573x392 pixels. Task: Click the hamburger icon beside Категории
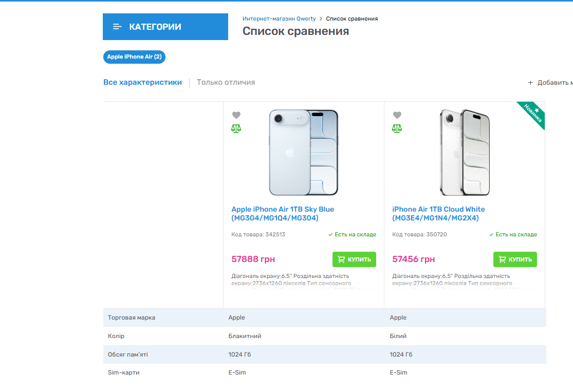point(118,27)
